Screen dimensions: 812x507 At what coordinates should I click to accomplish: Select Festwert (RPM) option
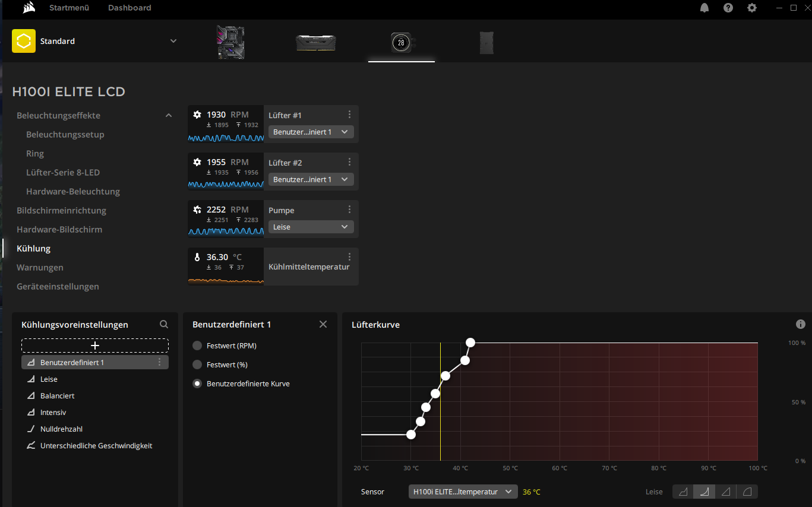coord(197,346)
